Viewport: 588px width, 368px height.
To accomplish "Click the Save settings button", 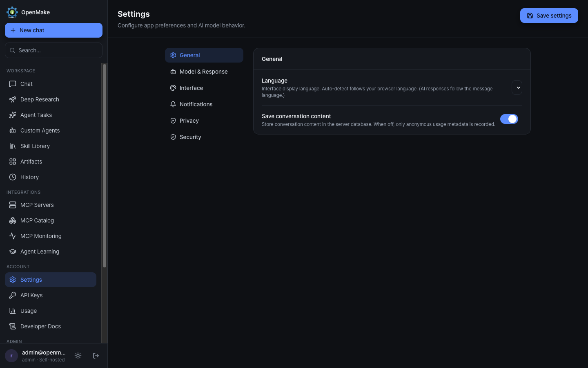I will [x=549, y=16].
